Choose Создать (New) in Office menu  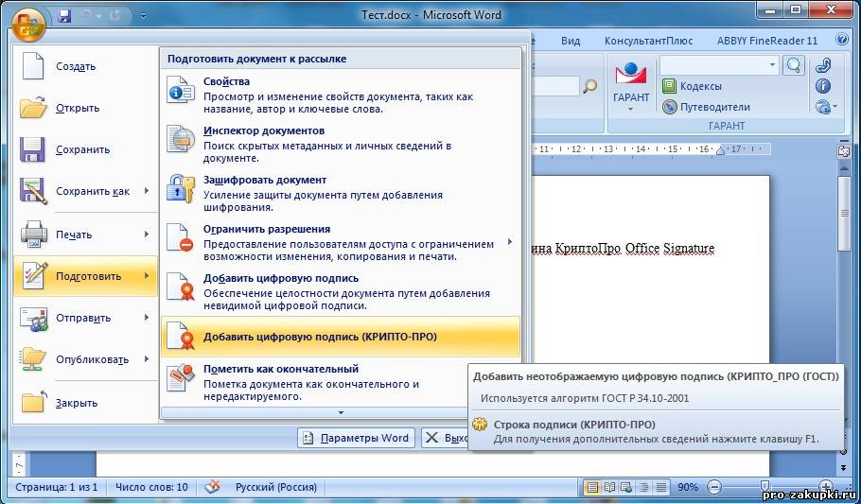tap(85, 66)
